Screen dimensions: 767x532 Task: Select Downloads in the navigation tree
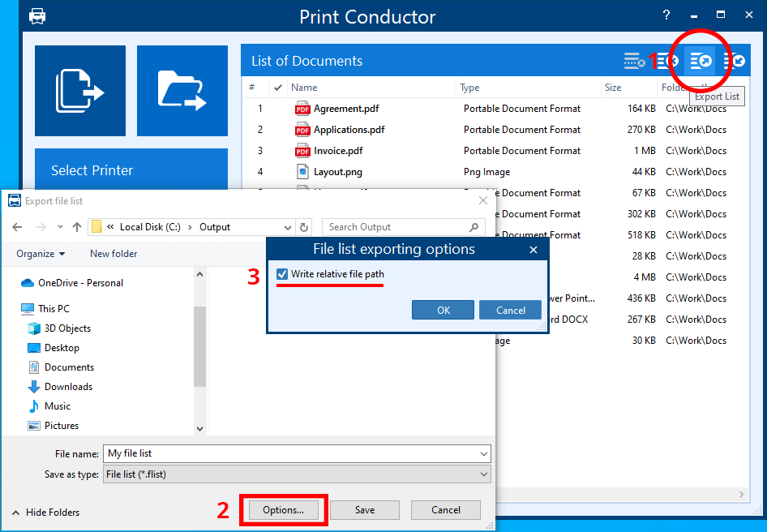pyautogui.click(x=68, y=387)
